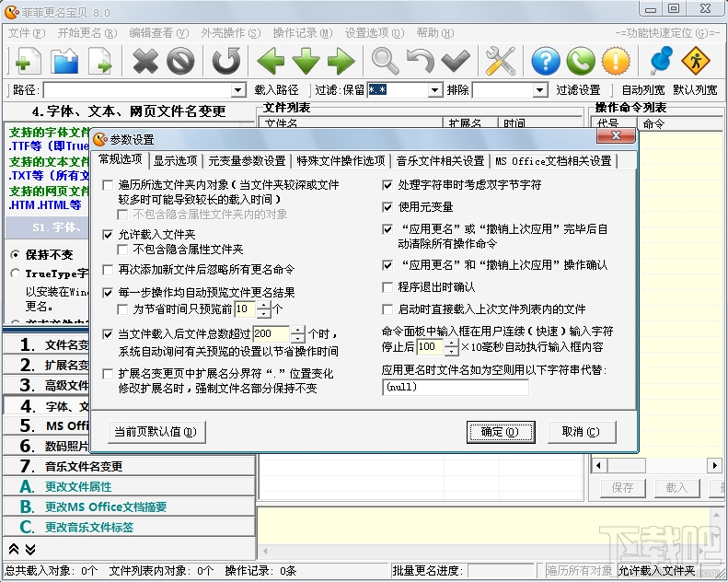Toggle 使用元变量 checkbox
The width and height of the screenshot is (728, 582).
[387, 207]
